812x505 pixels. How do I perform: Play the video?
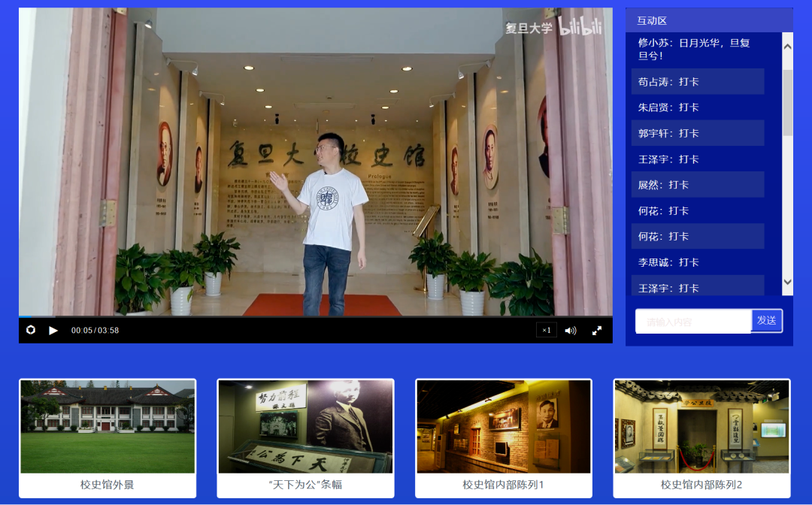(x=53, y=330)
